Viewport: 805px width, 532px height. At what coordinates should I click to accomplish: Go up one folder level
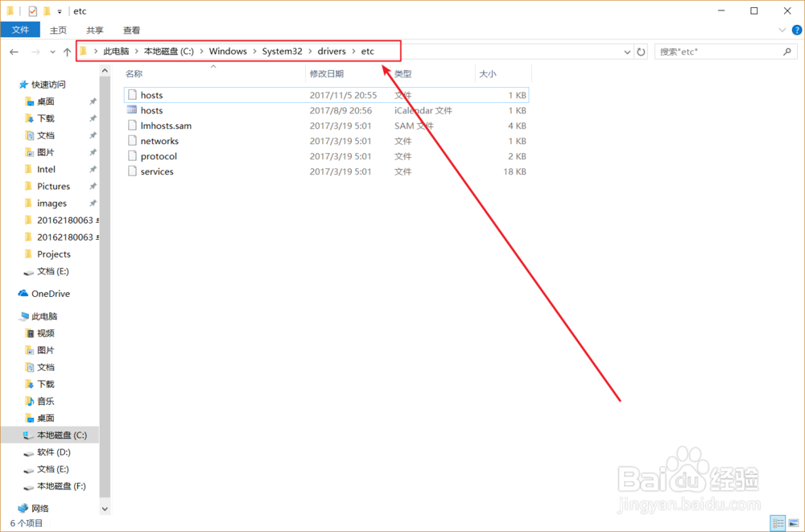click(68, 52)
